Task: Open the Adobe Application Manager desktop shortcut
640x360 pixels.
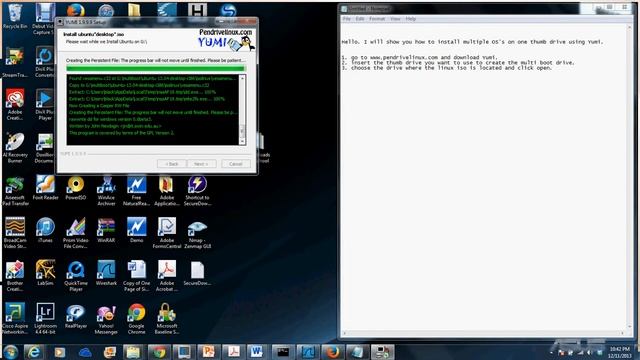Action: click(167, 191)
